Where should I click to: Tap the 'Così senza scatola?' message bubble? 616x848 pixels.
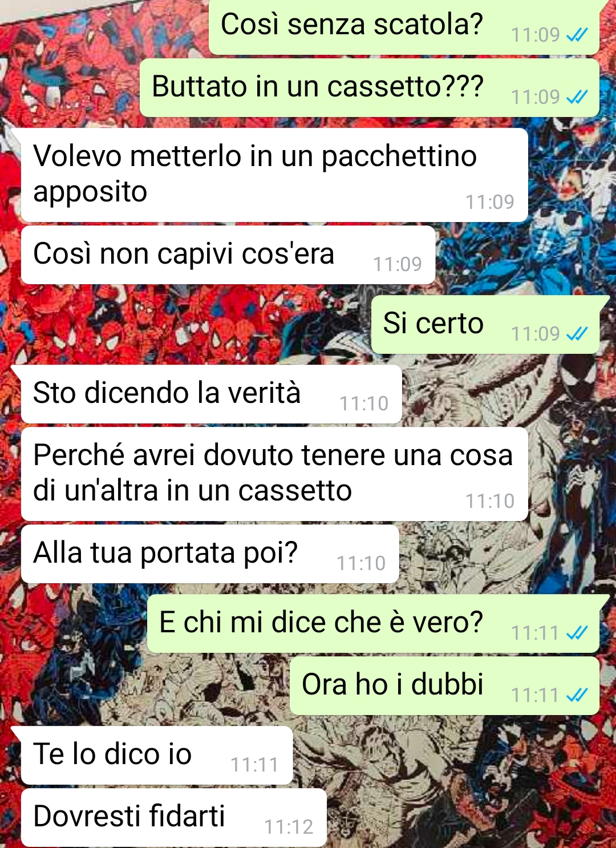(404, 27)
